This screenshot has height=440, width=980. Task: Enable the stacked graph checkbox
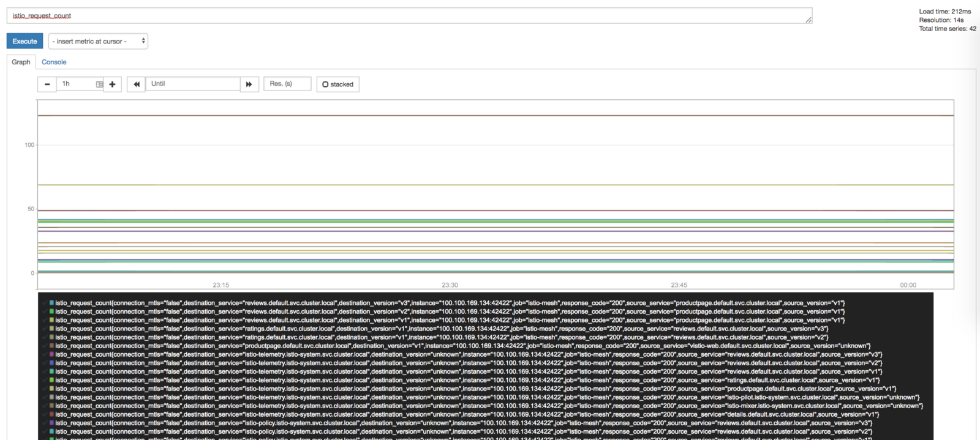coord(326,84)
